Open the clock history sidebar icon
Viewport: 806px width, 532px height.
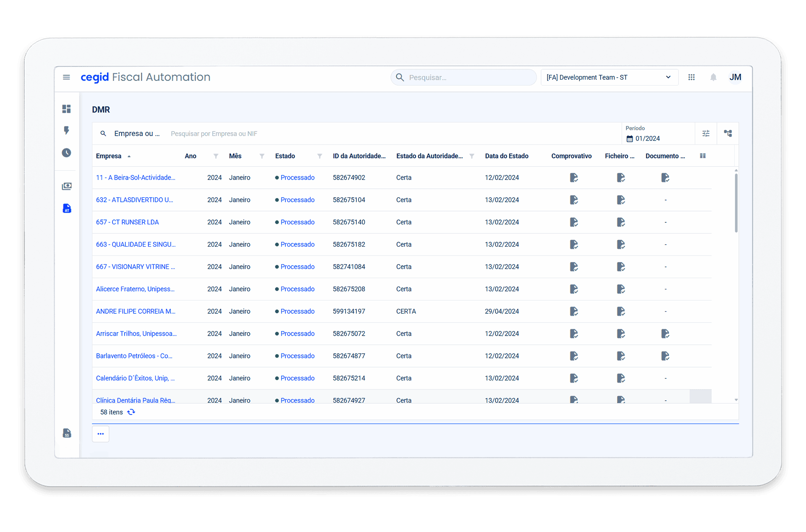(x=66, y=153)
